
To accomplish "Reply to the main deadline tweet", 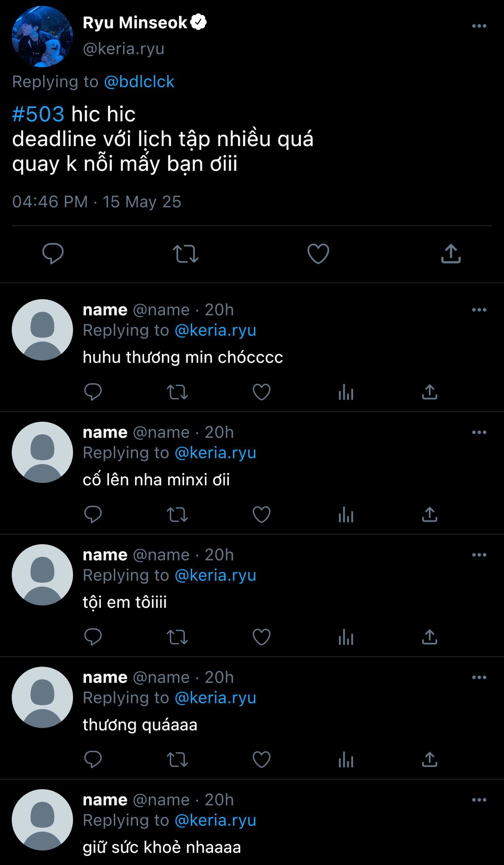I will (53, 254).
